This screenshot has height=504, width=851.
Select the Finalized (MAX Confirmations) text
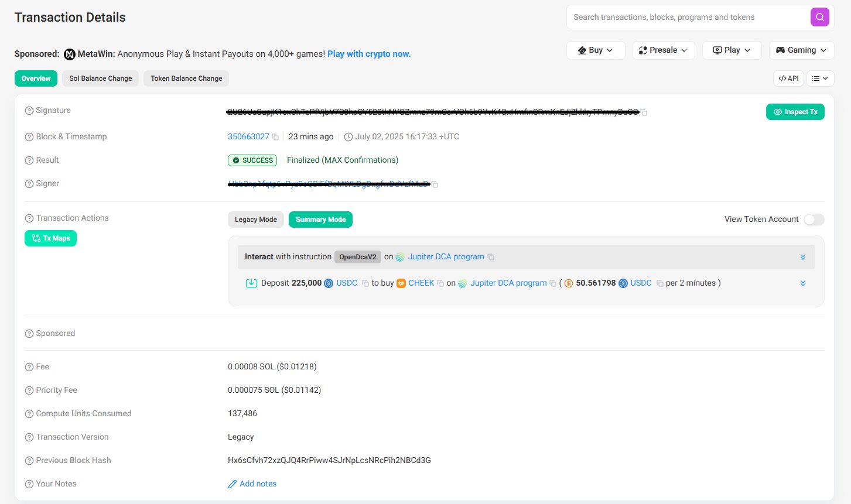343,160
